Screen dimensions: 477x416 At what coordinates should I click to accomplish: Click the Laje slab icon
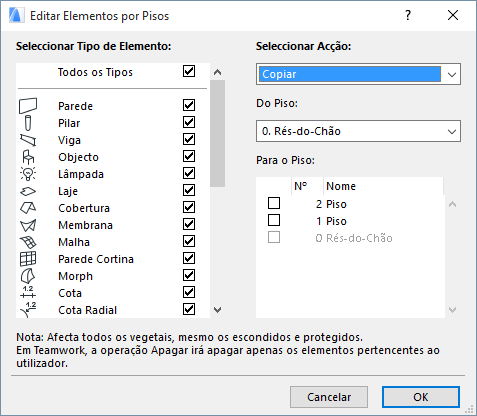28,191
